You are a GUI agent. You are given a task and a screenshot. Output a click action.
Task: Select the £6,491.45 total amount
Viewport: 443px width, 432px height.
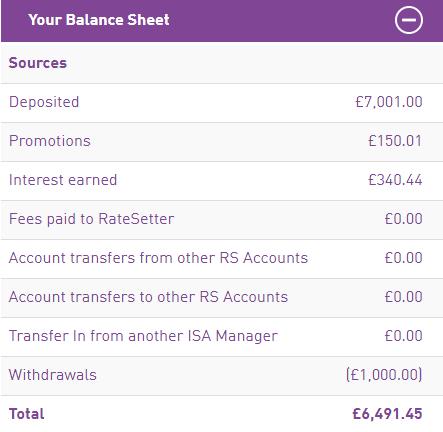point(387,414)
